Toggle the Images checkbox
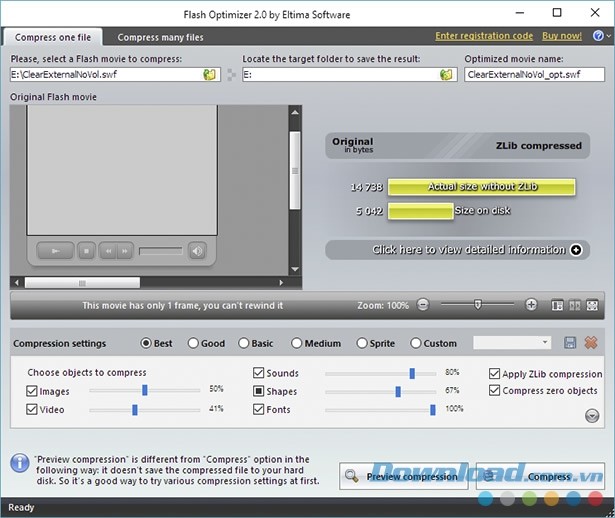Screen dimensions: 615x518 pos(32,391)
